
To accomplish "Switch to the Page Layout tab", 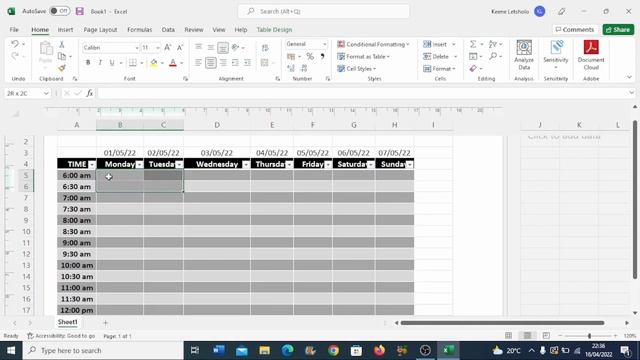I will (x=100, y=30).
